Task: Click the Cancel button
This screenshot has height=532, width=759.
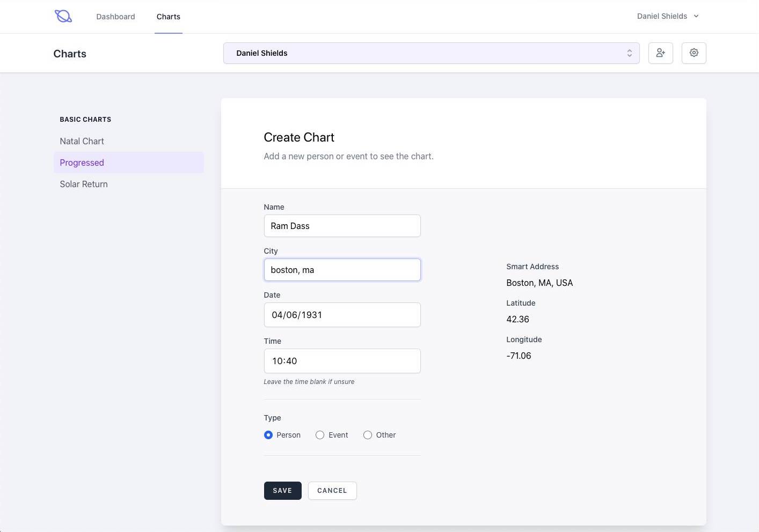Action: (x=332, y=491)
